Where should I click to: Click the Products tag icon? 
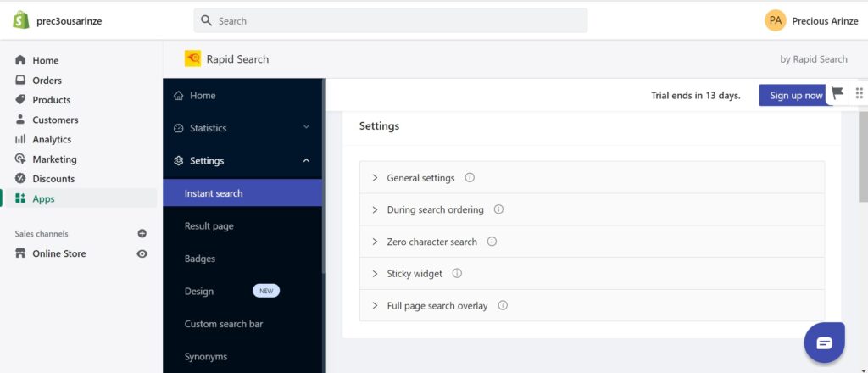point(20,100)
